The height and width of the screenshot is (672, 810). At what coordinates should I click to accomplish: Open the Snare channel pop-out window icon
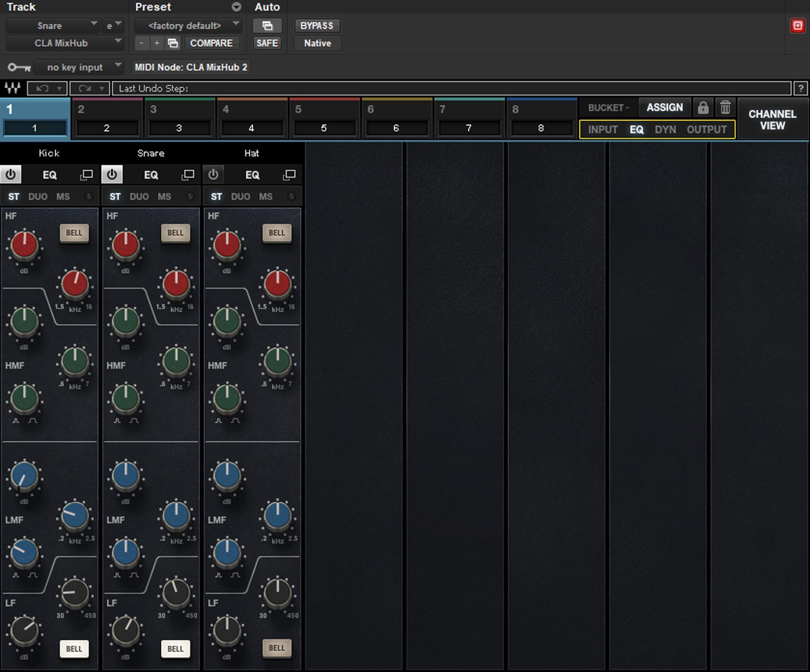click(x=187, y=174)
